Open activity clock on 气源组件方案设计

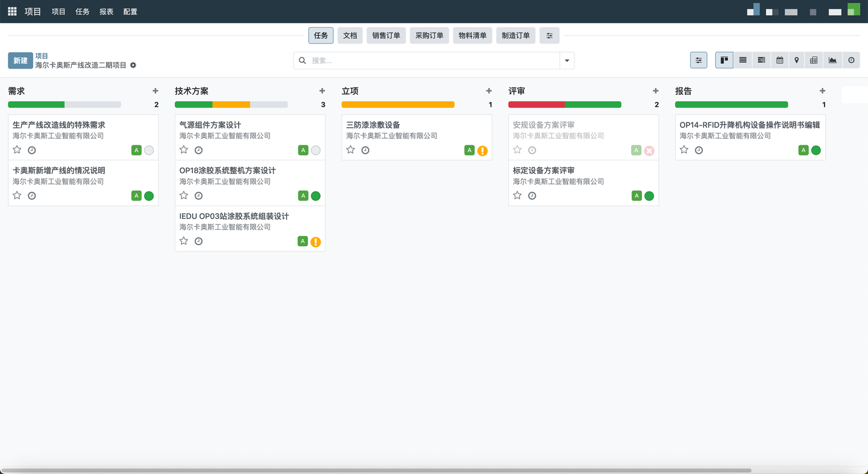(x=198, y=150)
